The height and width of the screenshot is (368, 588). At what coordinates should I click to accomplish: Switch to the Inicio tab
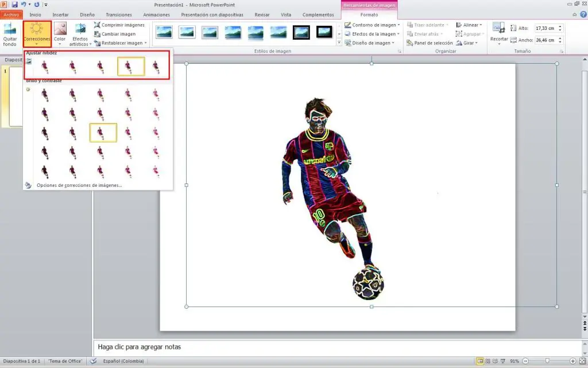coord(35,14)
